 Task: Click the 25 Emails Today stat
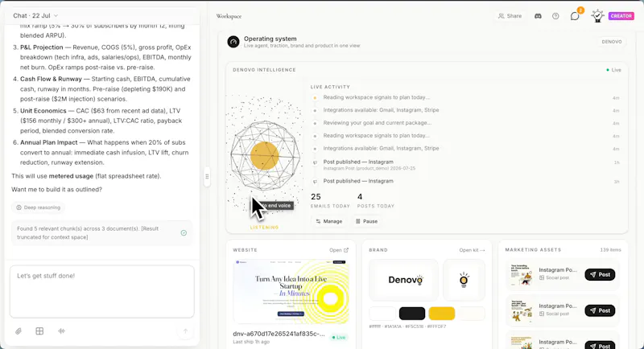(330, 200)
